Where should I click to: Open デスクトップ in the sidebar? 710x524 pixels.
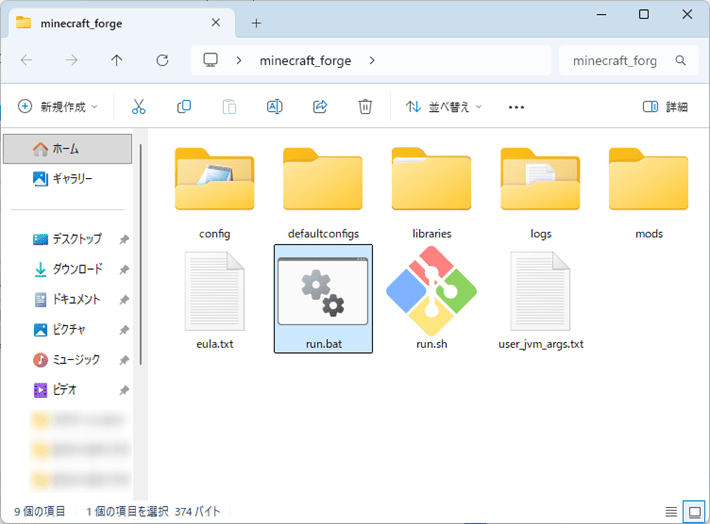click(68, 239)
